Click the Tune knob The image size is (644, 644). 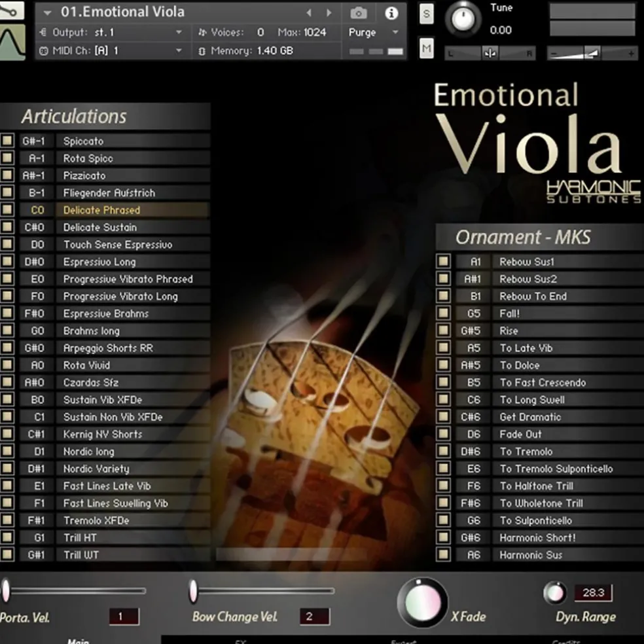tap(463, 18)
